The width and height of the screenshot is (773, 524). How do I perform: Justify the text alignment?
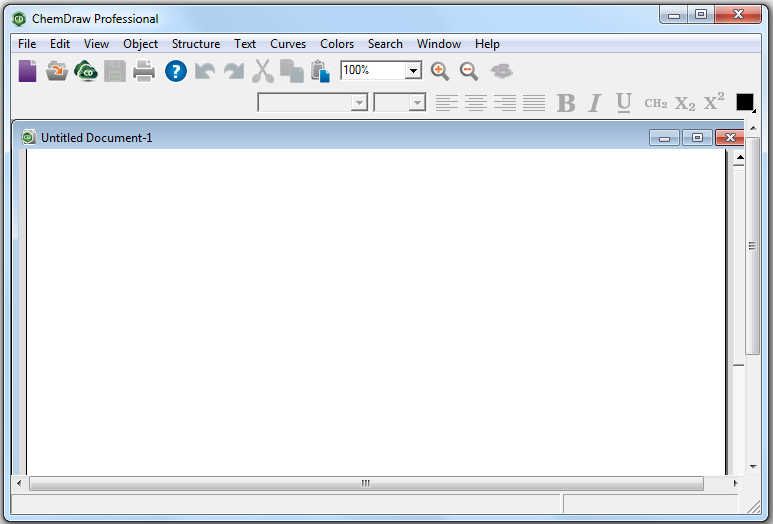click(x=534, y=103)
